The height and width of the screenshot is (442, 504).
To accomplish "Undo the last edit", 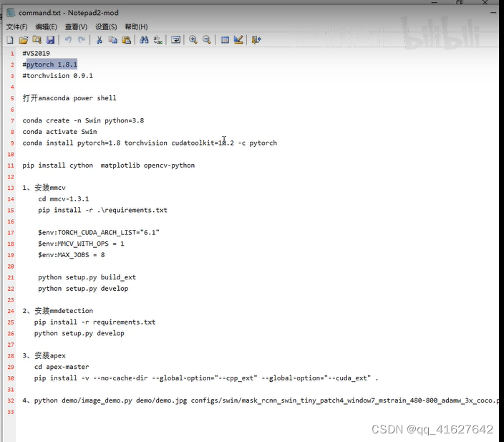I will tap(68, 40).
